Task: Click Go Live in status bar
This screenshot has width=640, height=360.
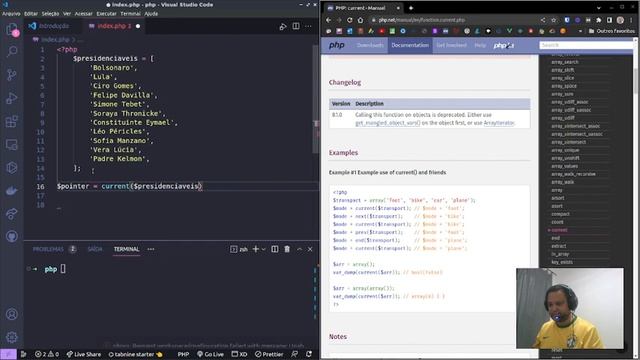Action: (x=210, y=354)
